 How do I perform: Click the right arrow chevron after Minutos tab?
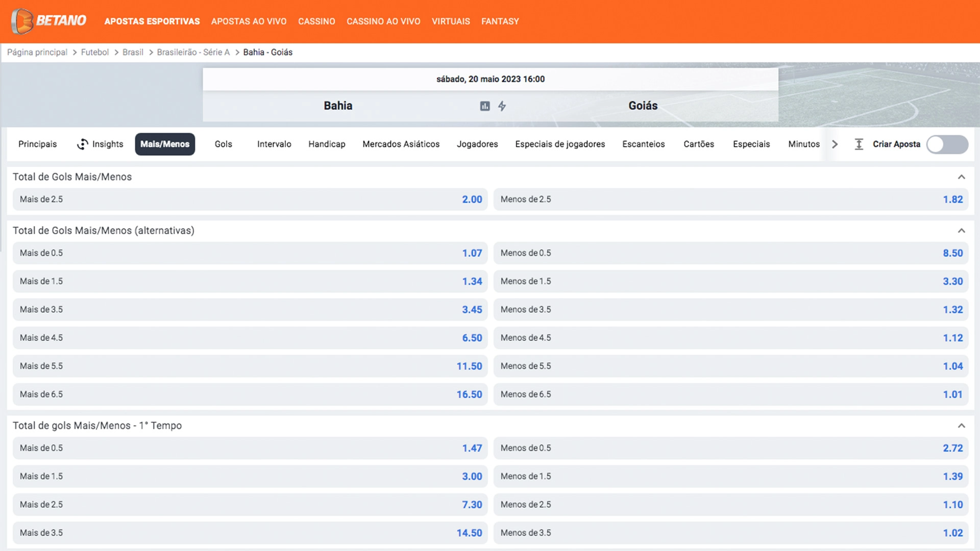(835, 144)
